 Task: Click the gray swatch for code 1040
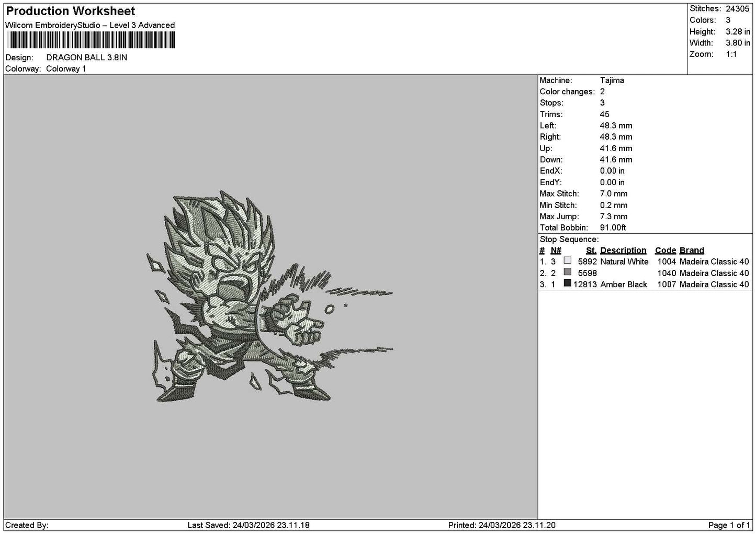[x=568, y=272]
